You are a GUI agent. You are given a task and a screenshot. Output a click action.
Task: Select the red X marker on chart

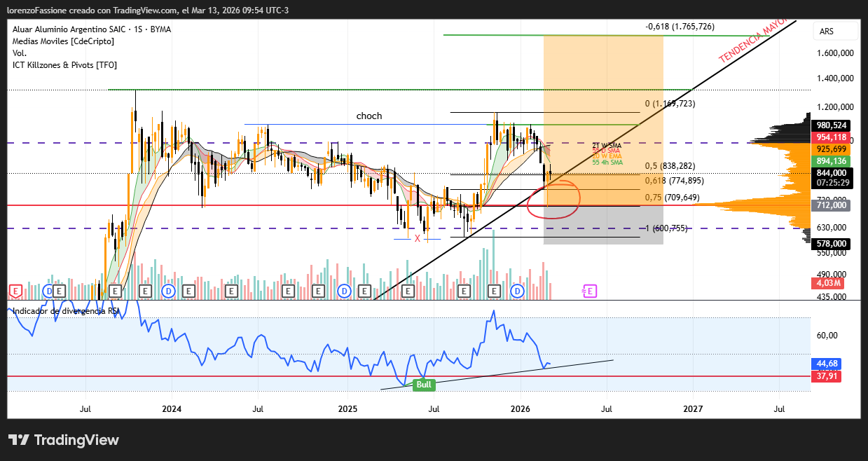(x=418, y=238)
